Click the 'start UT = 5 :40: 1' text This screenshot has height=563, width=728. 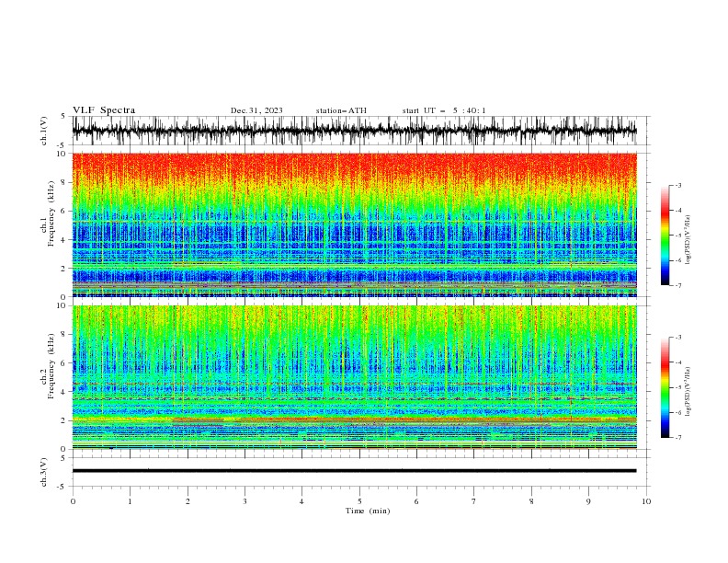point(444,110)
